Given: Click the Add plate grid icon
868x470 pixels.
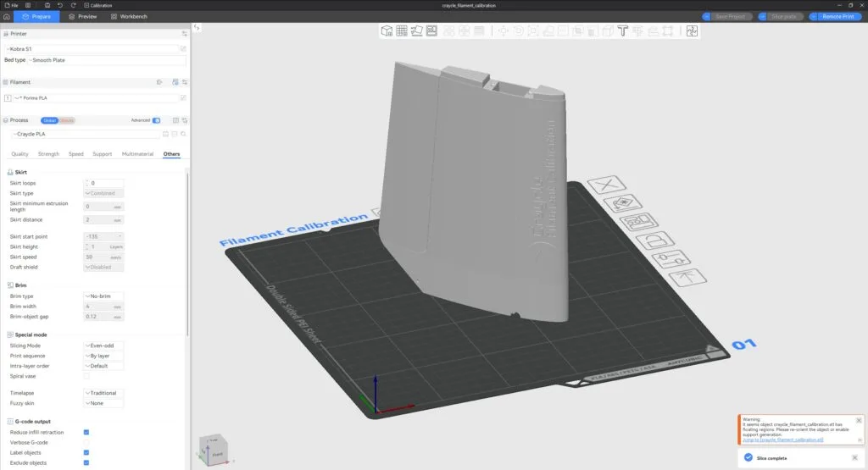Looking at the screenshot, I should [x=402, y=31].
